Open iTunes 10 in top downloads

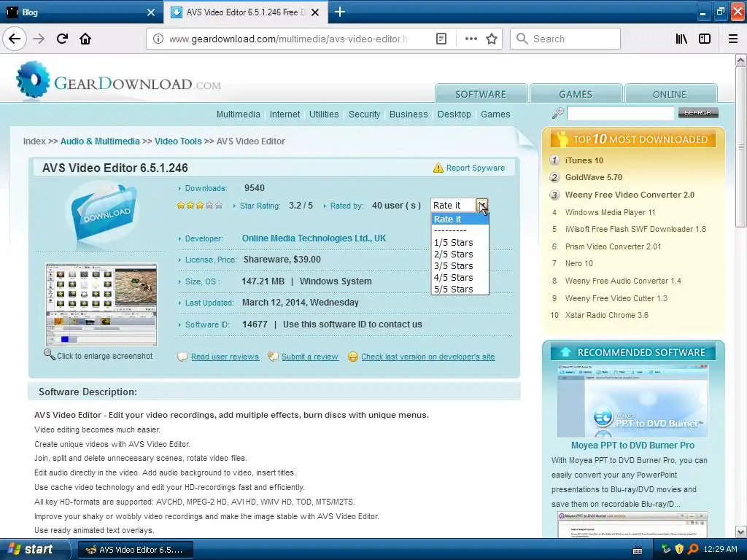[584, 160]
